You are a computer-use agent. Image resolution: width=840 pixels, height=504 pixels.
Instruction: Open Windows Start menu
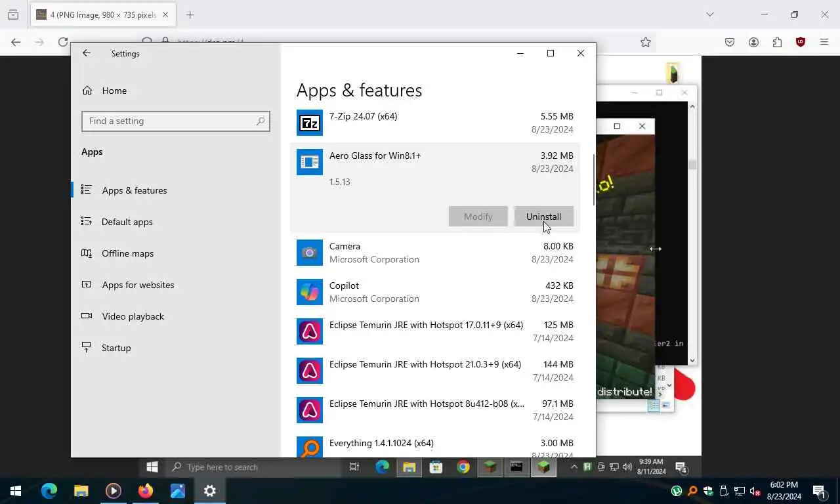pyautogui.click(x=16, y=491)
